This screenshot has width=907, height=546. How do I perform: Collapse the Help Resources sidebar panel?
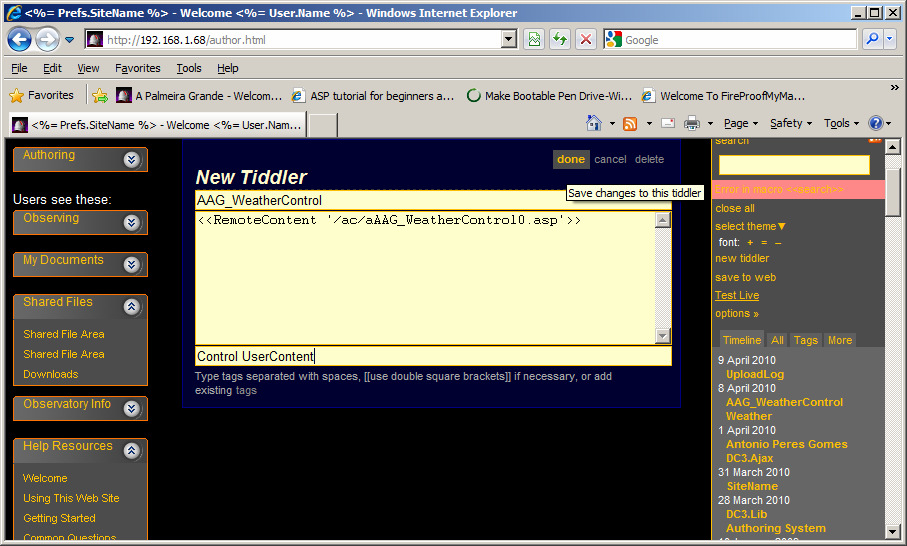tap(132, 451)
